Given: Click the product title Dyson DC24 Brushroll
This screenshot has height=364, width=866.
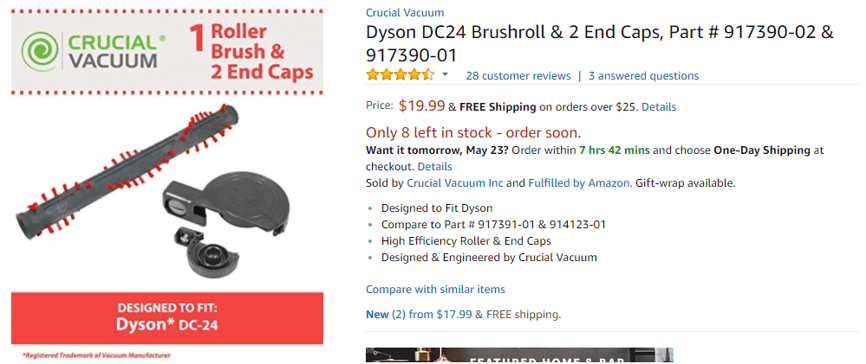Looking at the screenshot, I should coord(599,43).
